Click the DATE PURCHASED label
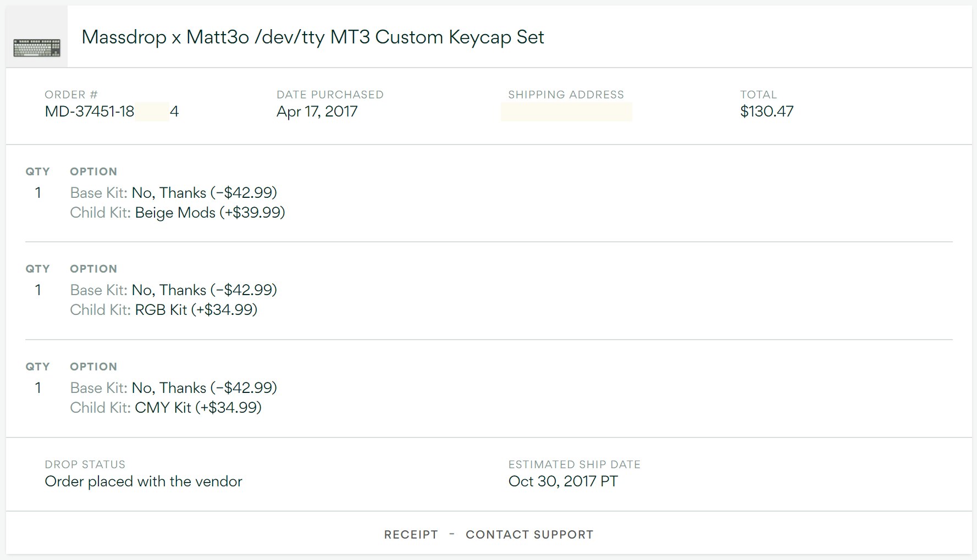 (330, 95)
